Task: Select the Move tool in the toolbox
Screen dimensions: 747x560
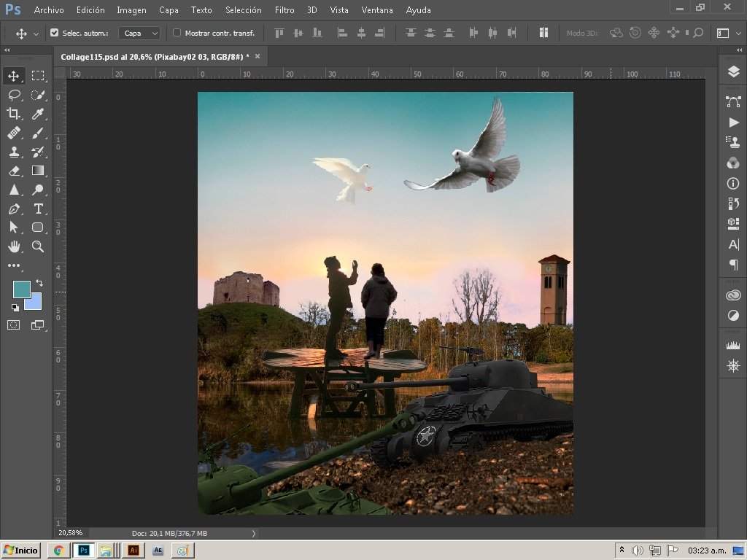Action: point(13,76)
